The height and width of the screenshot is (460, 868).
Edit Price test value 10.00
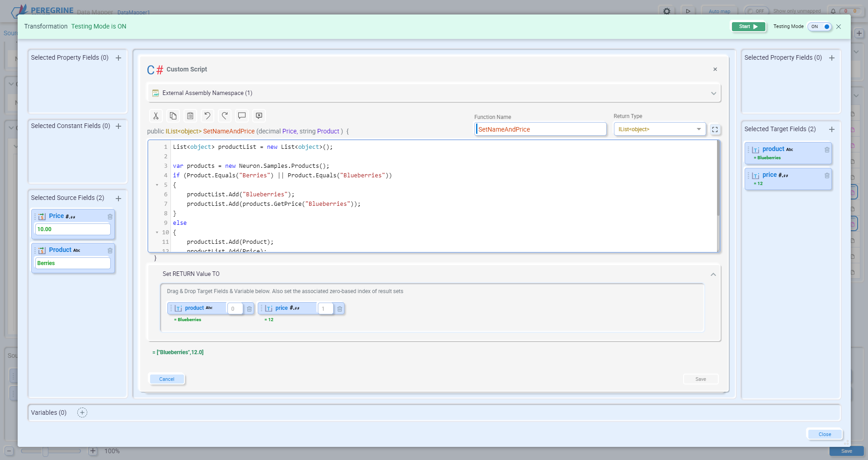pos(73,229)
